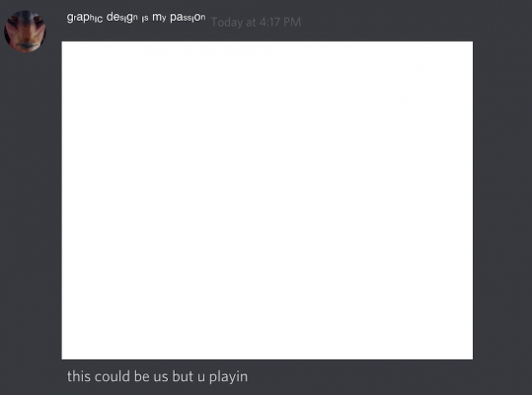Click the word 'my' in the username
This screenshot has width=532, height=395.
coord(159,18)
